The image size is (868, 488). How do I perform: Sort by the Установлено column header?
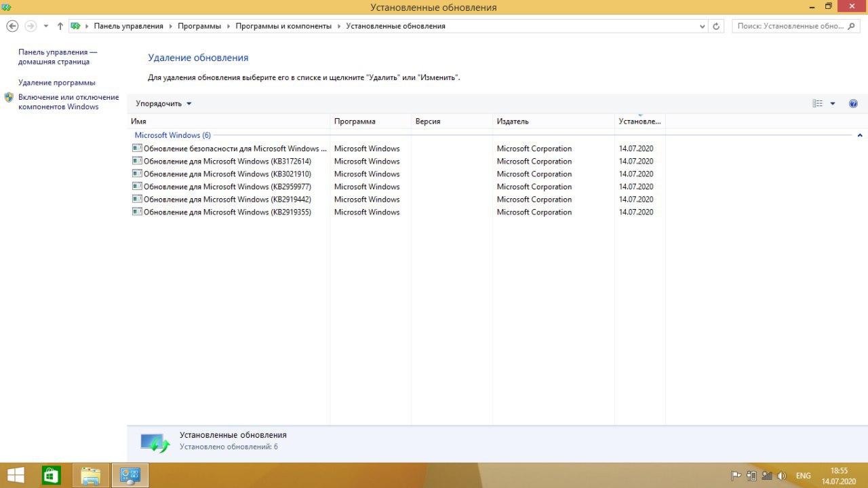(x=639, y=121)
